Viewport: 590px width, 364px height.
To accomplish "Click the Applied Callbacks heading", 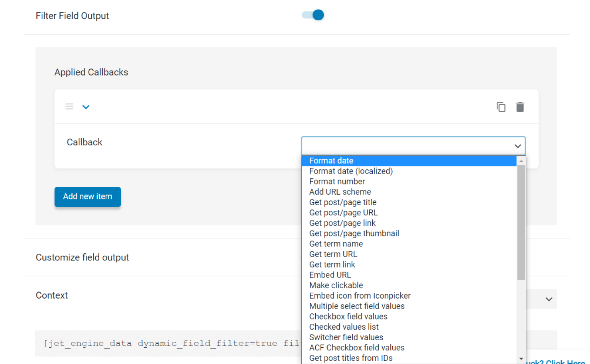I will pyautogui.click(x=91, y=72).
